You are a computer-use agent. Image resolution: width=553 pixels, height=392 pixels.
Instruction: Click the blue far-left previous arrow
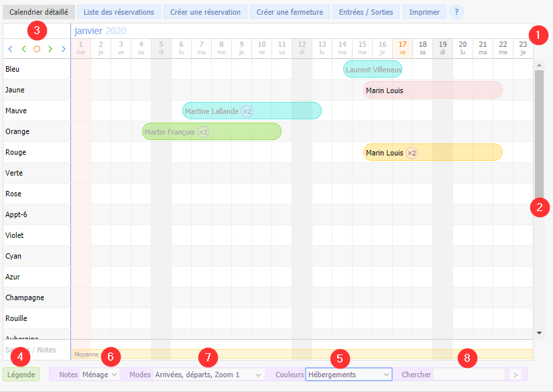coord(10,49)
